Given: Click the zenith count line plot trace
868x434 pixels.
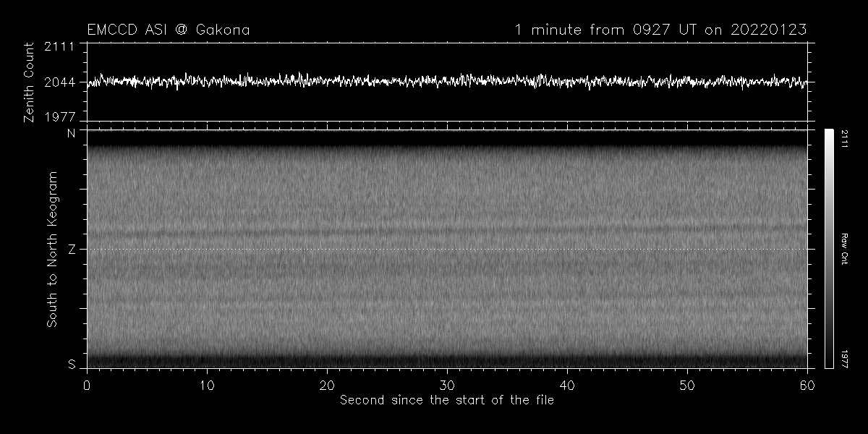Looking at the screenshot, I should [447, 81].
